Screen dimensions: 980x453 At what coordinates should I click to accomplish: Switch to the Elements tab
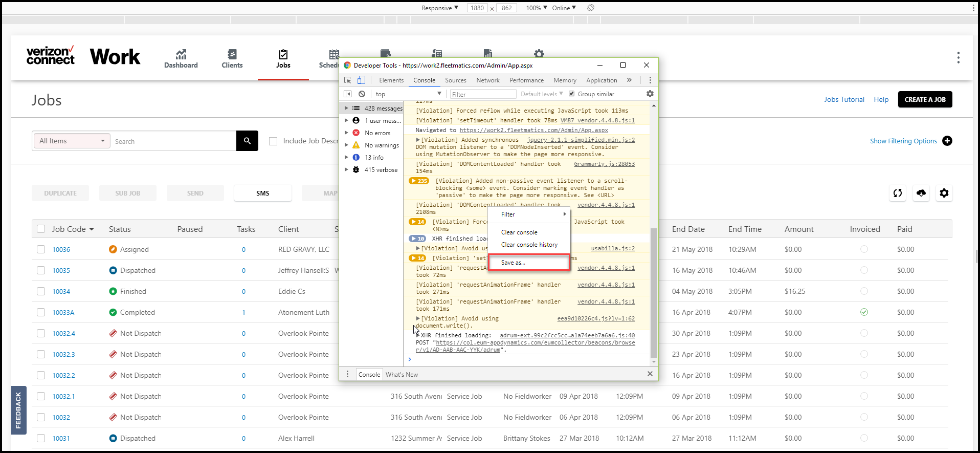pyautogui.click(x=391, y=80)
